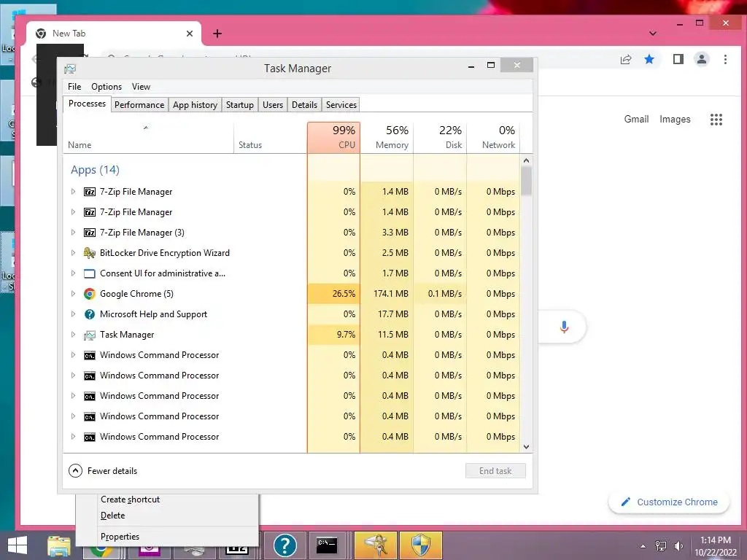Open the Chrome three-dot menu
Viewport: 747px width, 560px height.
pos(725,59)
